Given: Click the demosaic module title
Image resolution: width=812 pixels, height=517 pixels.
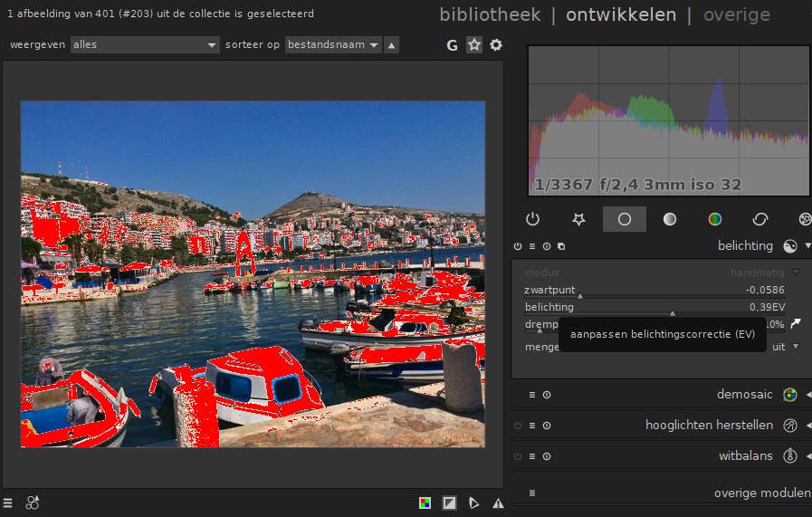Looking at the screenshot, I should [745, 394].
